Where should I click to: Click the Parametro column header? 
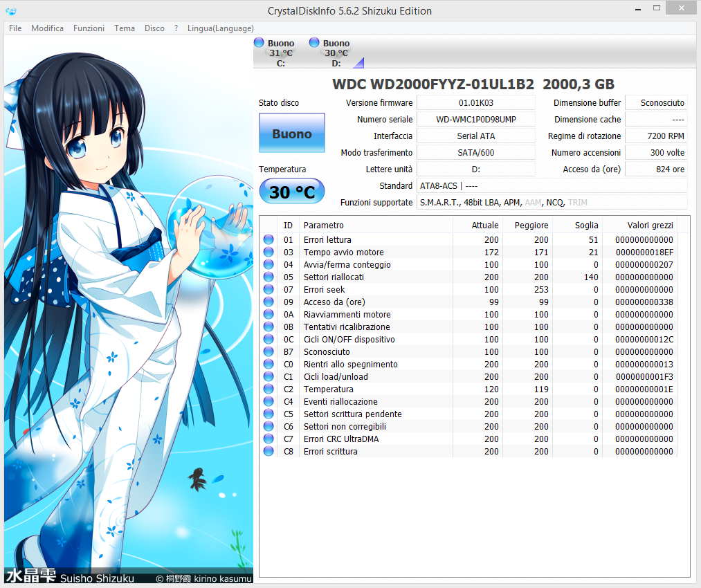pyautogui.click(x=376, y=226)
